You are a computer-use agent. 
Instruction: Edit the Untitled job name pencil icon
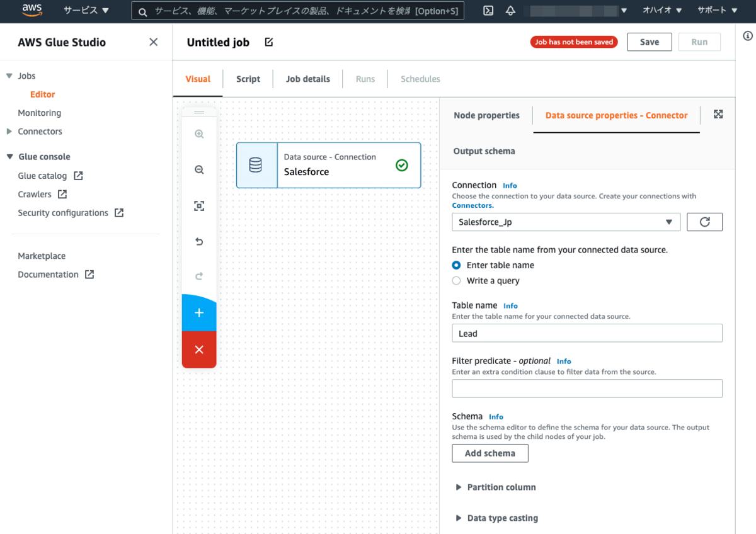(x=269, y=42)
